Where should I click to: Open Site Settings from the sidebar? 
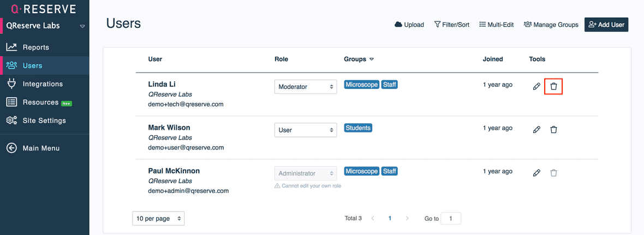[x=44, y=120]
